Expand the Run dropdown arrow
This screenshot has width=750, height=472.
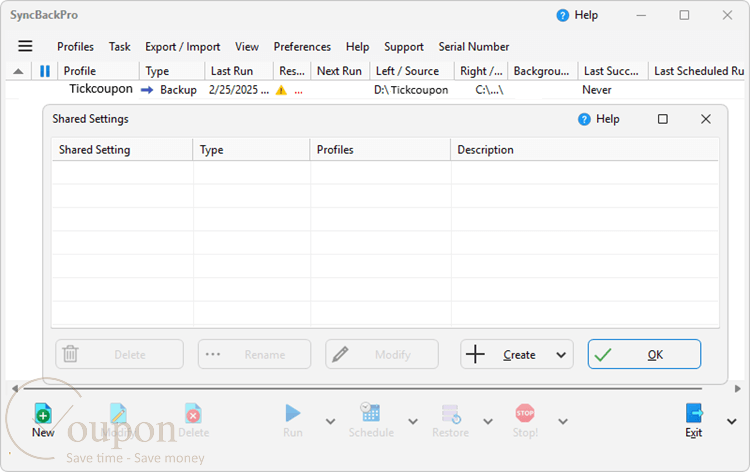(x=330, y=421)
